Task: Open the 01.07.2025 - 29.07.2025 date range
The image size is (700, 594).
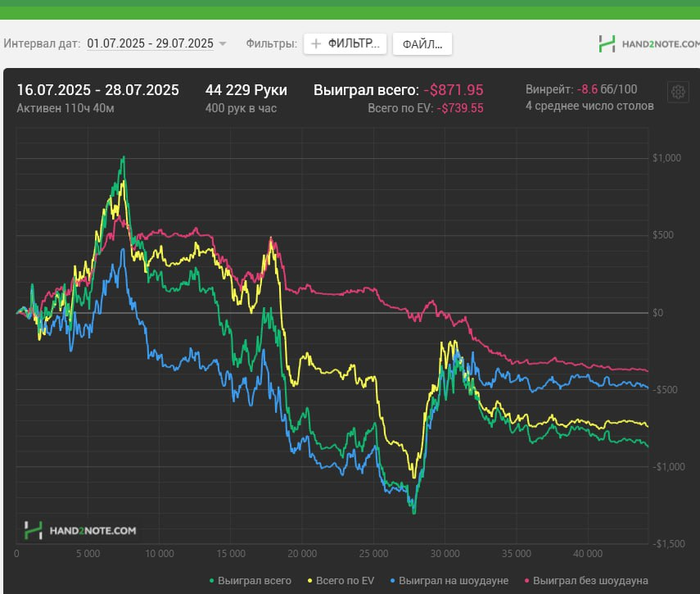Action: [x=150, y=44]
